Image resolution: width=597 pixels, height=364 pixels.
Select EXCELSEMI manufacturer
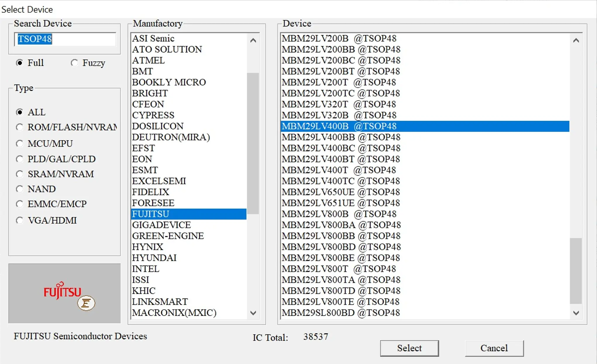click(189, 181)
